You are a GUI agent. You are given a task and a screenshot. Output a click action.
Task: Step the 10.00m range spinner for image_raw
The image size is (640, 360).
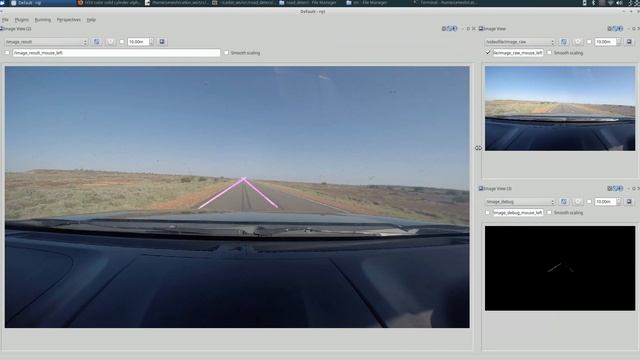(x=618, y=42)
